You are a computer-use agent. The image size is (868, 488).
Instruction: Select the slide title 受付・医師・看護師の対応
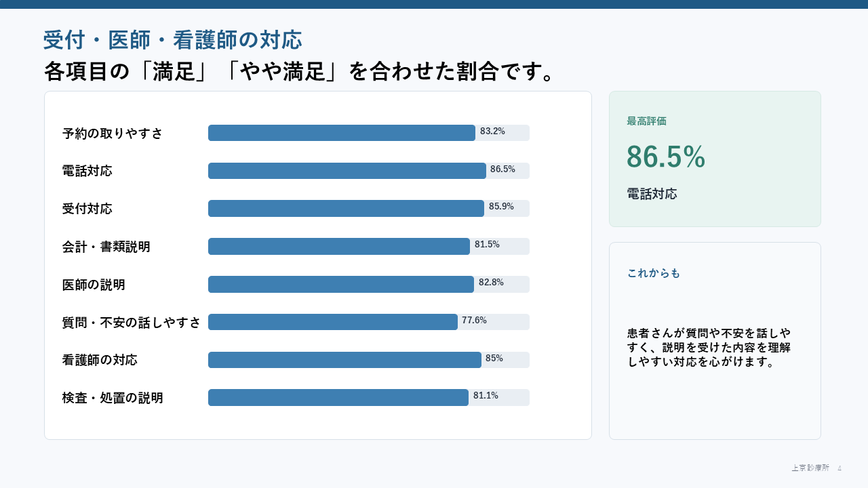pyautogui.click(x=172, y=40)
